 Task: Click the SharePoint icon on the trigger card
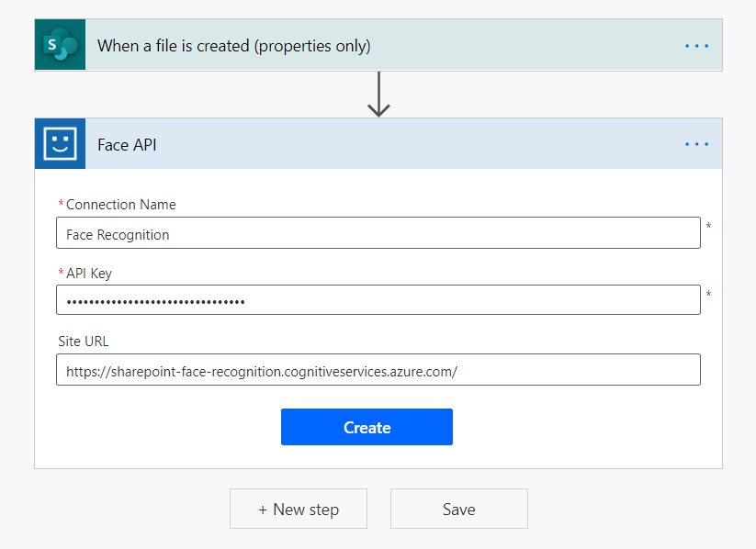[60, 45]
